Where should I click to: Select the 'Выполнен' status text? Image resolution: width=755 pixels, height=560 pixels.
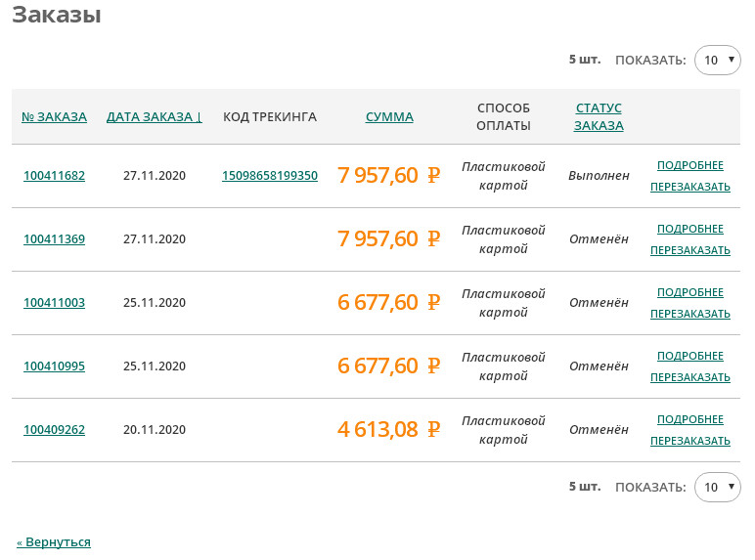click(599, 176)
